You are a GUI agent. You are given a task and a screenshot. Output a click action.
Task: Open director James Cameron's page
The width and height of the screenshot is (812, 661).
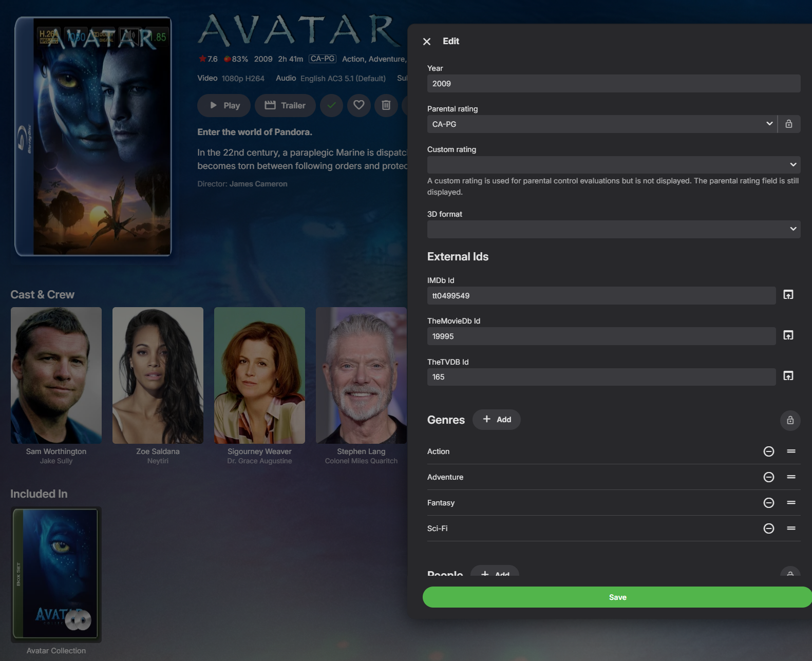[258, 184]
